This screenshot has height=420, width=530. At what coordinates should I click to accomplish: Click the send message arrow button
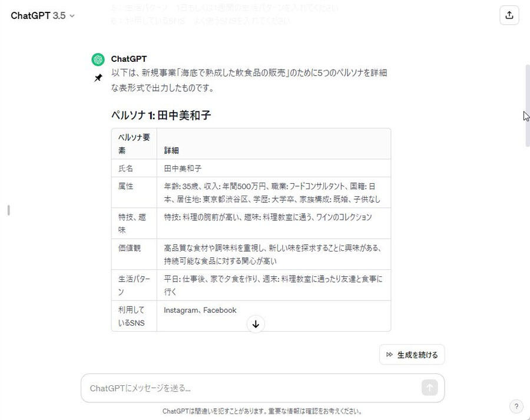pos(430,388)
